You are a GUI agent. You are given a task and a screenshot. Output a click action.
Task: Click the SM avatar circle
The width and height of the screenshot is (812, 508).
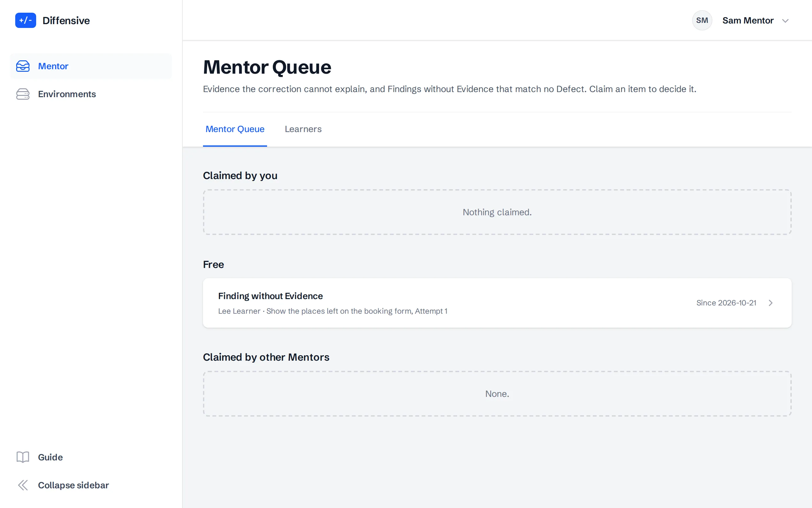coord(702,21)
